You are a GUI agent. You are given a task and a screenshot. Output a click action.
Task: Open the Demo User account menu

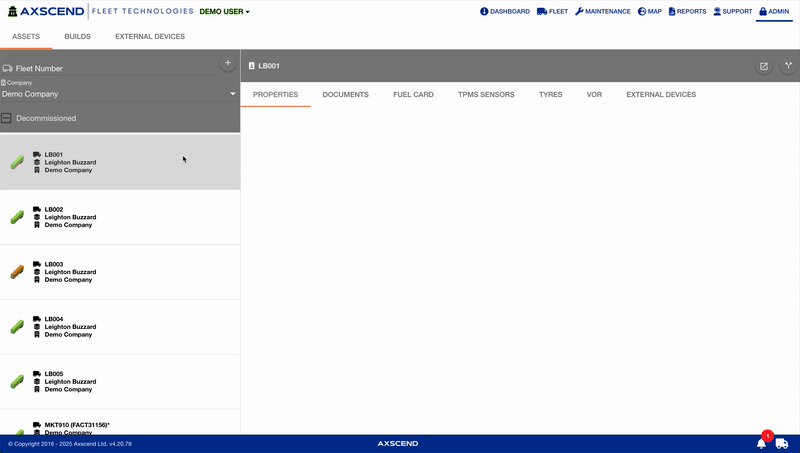224,12
